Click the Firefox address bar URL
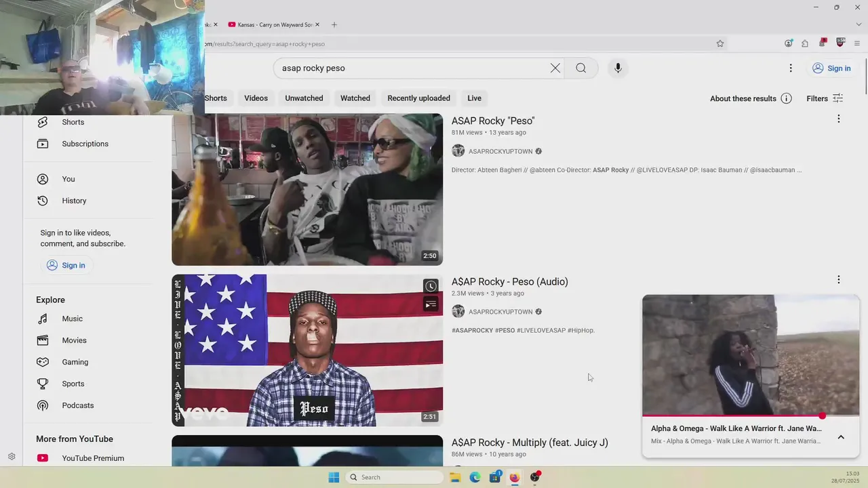The image size is (868, 488). pos(264,44)
